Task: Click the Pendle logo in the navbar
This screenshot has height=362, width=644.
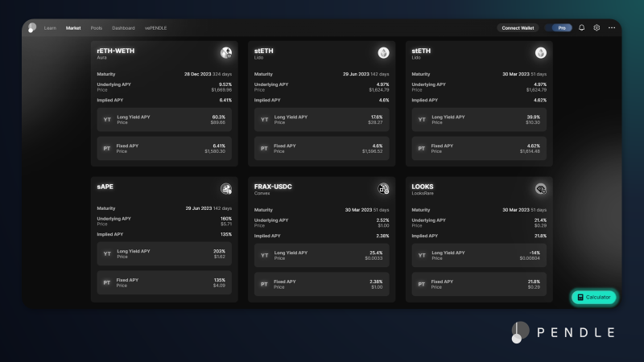Action: click(x=31, y=27)
